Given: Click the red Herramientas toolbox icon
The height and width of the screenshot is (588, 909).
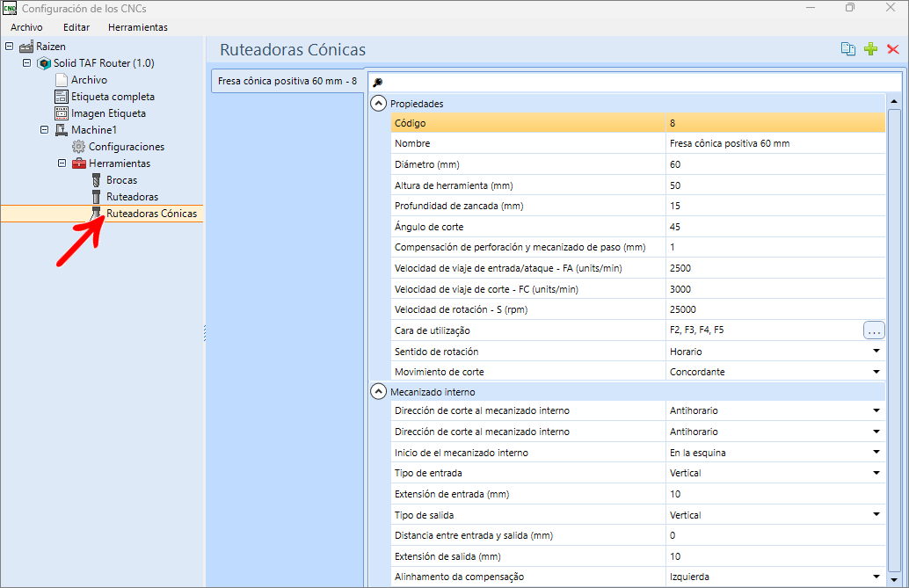Looking at the screenshot, I should pos(79,163).
